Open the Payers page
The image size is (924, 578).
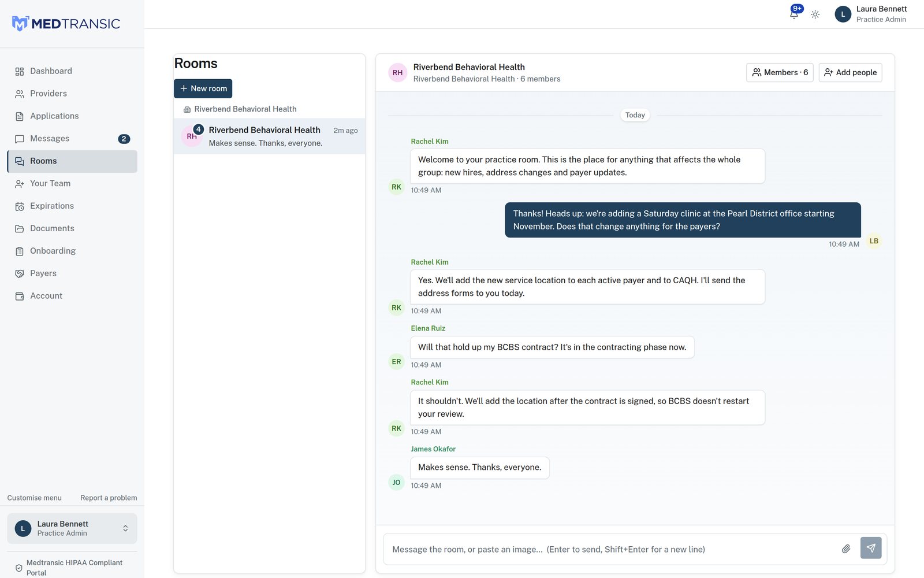pos(72,273)
